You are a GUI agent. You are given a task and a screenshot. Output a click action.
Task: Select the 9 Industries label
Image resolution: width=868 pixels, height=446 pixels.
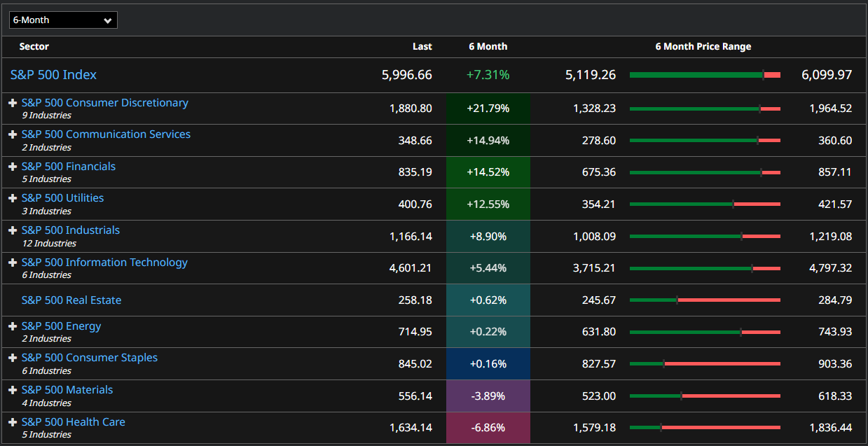46,116
